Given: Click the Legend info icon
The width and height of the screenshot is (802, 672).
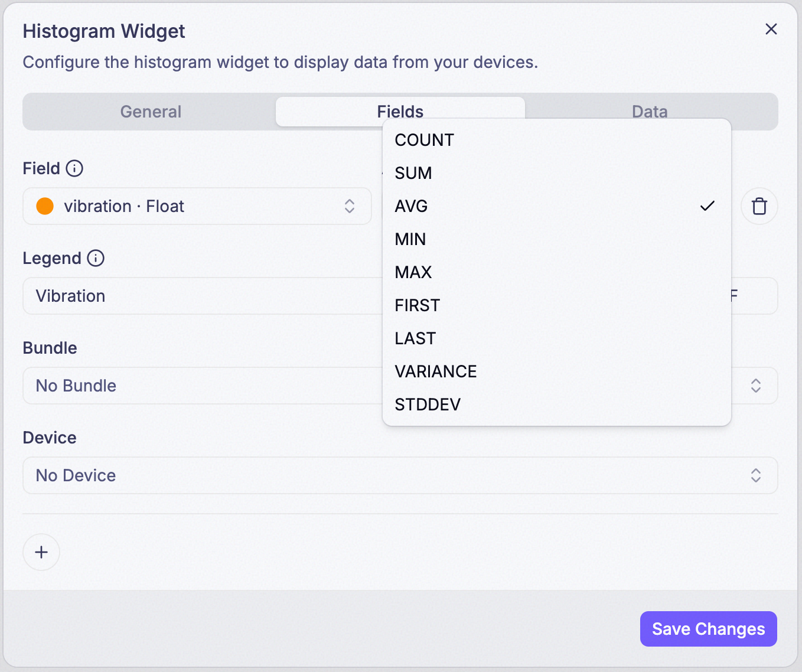Looking at the screenshot, I should pos(96,258).
